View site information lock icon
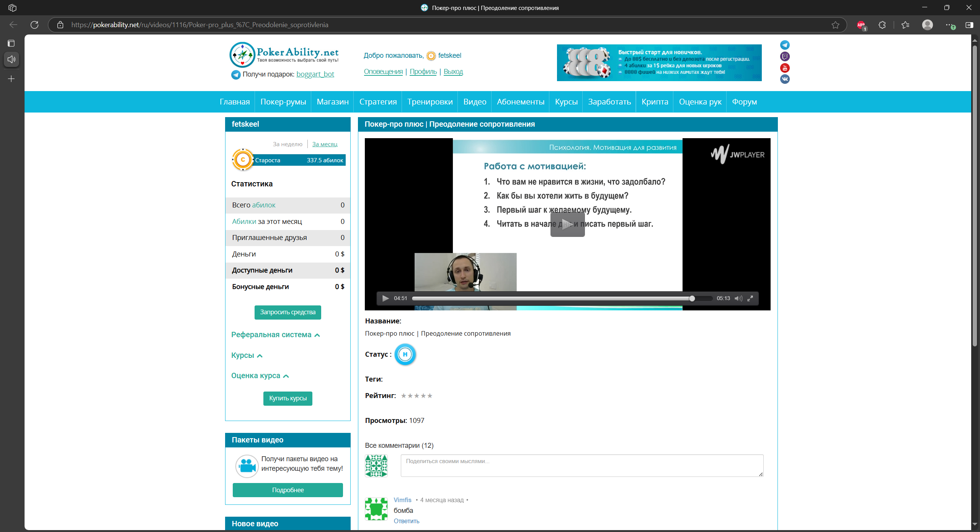The image size is (980, 532). [60, 25]
